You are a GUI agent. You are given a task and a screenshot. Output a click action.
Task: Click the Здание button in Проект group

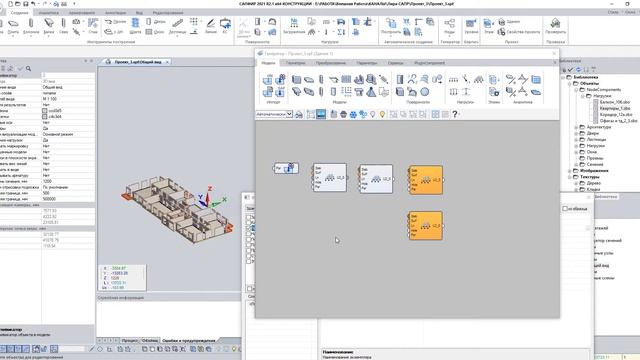pos(509,22)
